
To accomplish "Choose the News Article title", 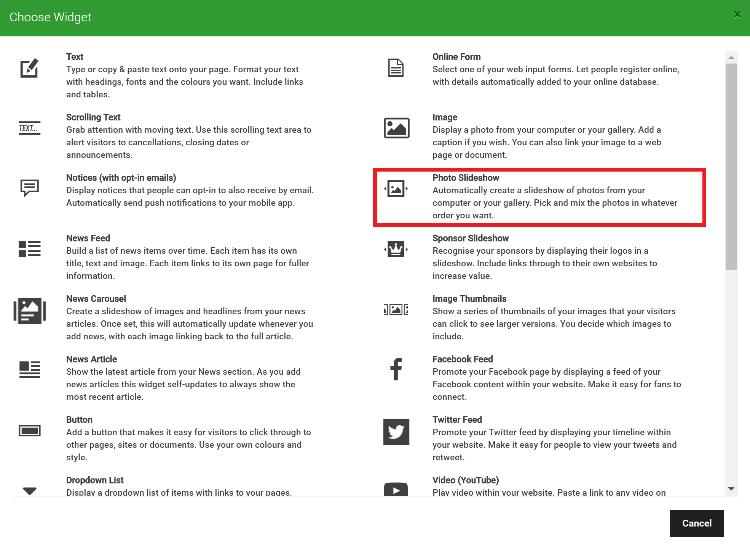I will click(91, 359).
